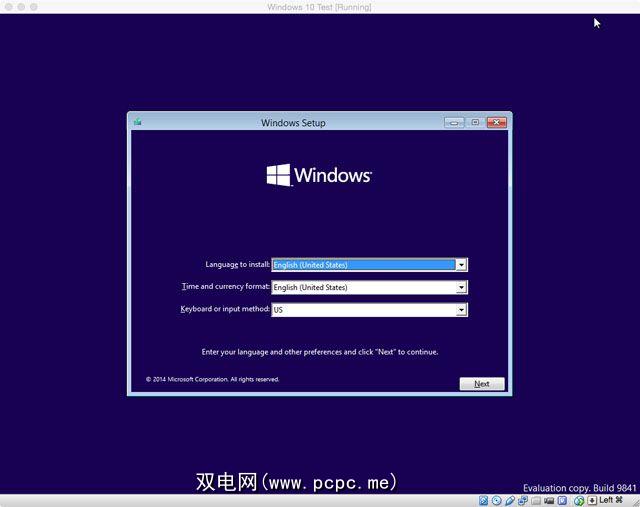
Task: Click the 'Windows Setup' title text
Action: pos(293,123)
